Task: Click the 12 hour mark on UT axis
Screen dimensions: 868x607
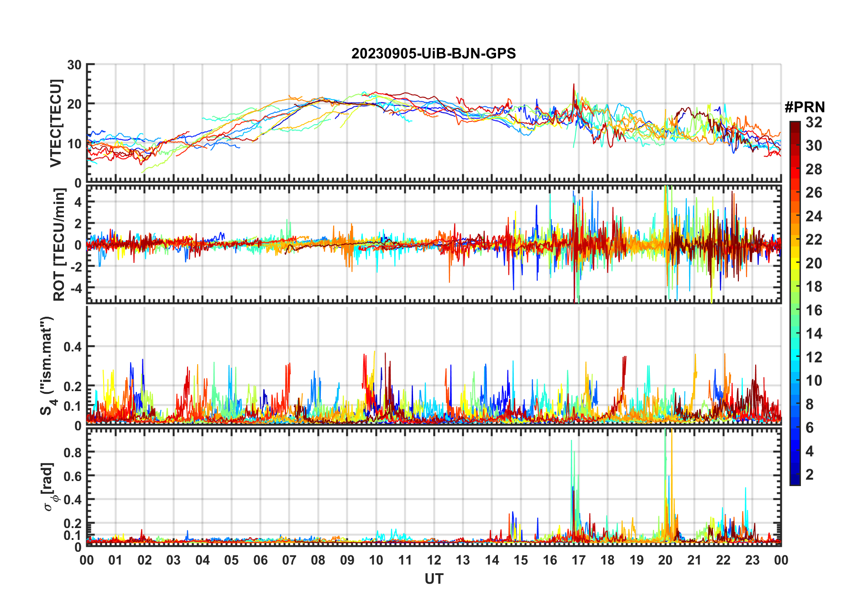Action: point(434,560)
